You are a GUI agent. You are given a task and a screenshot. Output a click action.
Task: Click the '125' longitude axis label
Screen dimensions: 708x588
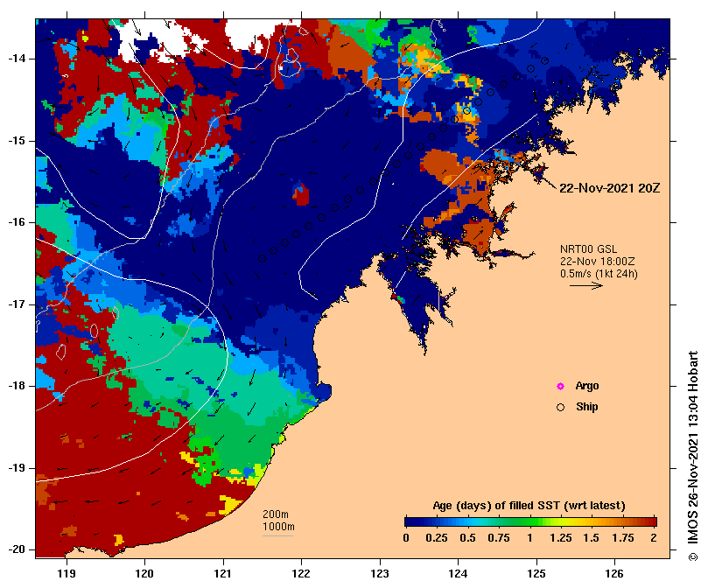[x=536, y=574]
